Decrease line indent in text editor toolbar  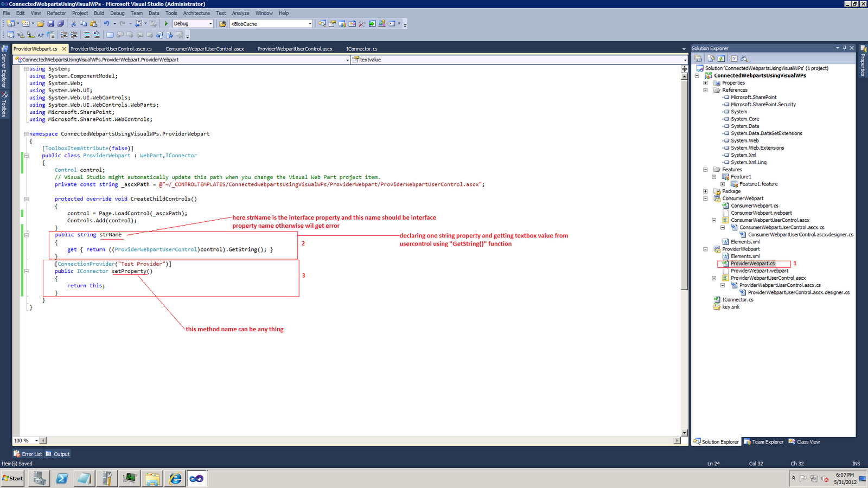point(64,35)
